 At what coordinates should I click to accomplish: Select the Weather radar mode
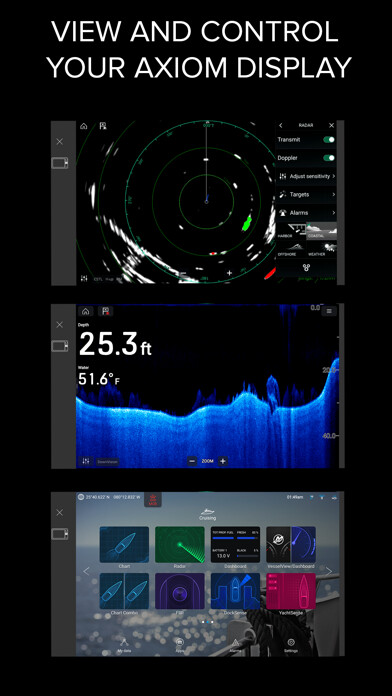(321, 249)
